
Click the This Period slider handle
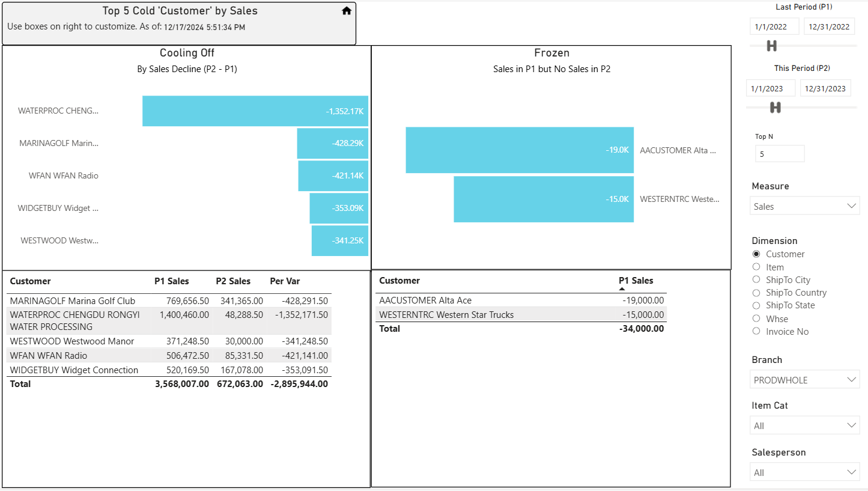775,108
